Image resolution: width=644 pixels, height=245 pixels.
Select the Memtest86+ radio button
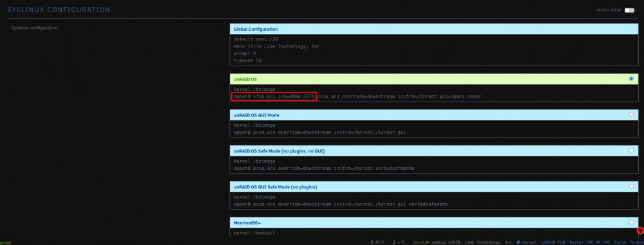click(x=631, y=222)
